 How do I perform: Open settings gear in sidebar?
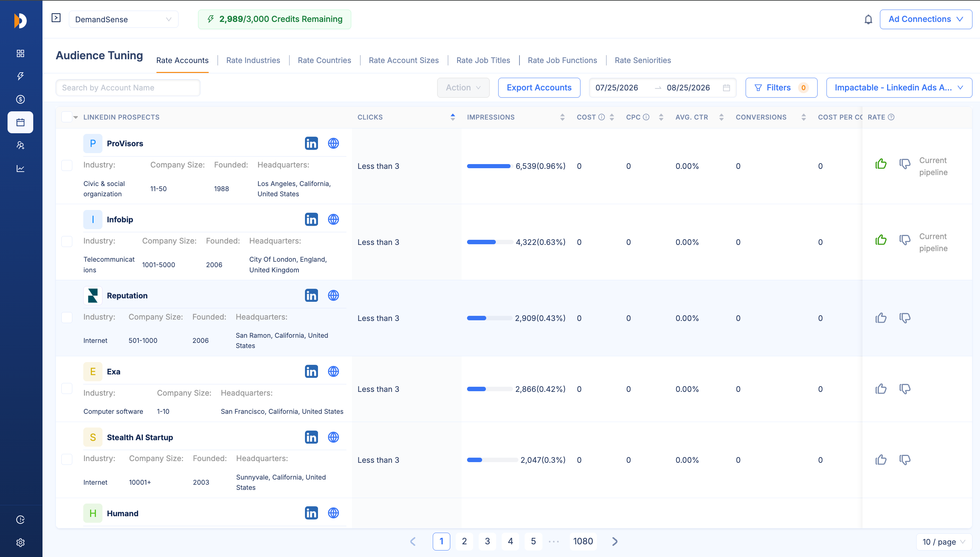(21, 543)
